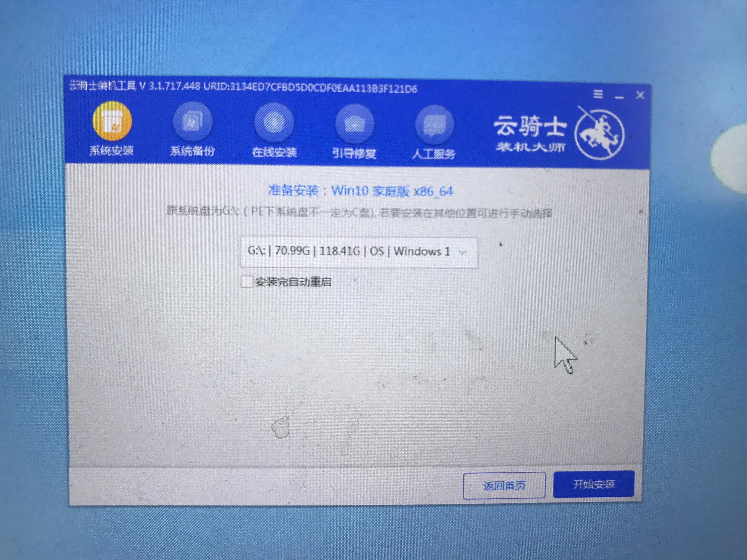Toggle the 安装完自动重启 checkbox
747x560 pixels.
pyautogui.click(x=248, y=282)
